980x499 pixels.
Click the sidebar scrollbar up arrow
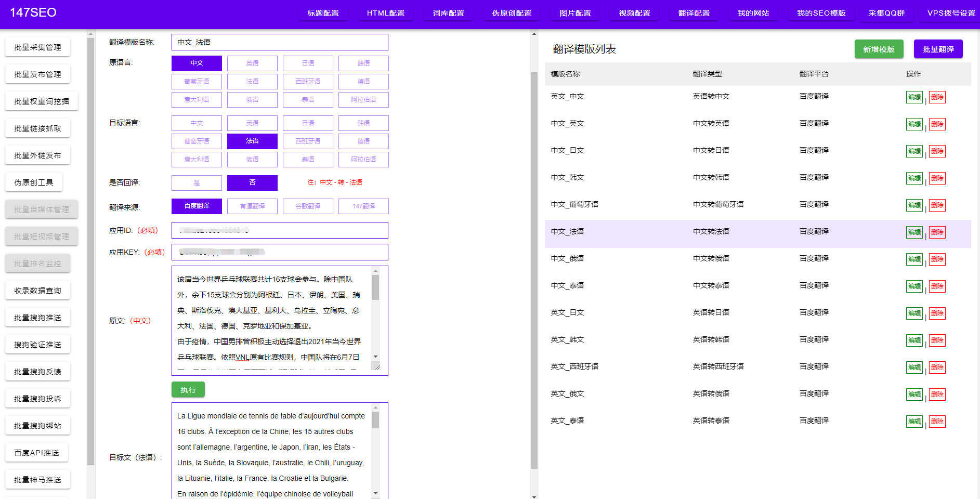click(x=91, y=34)
